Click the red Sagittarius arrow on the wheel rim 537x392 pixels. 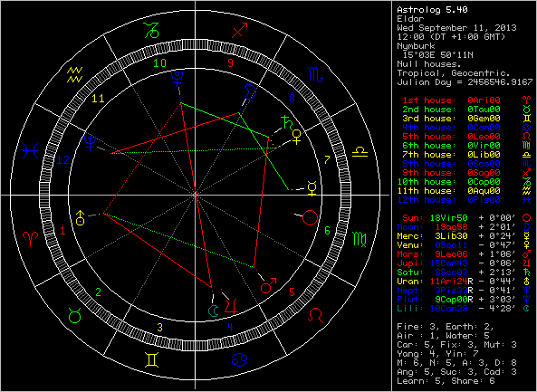(x=239, y=30)
